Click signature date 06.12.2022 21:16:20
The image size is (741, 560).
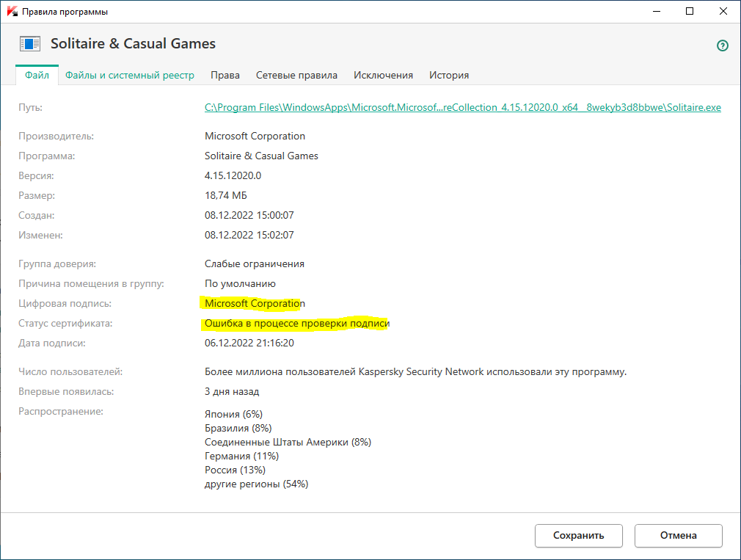pos(249,343)
